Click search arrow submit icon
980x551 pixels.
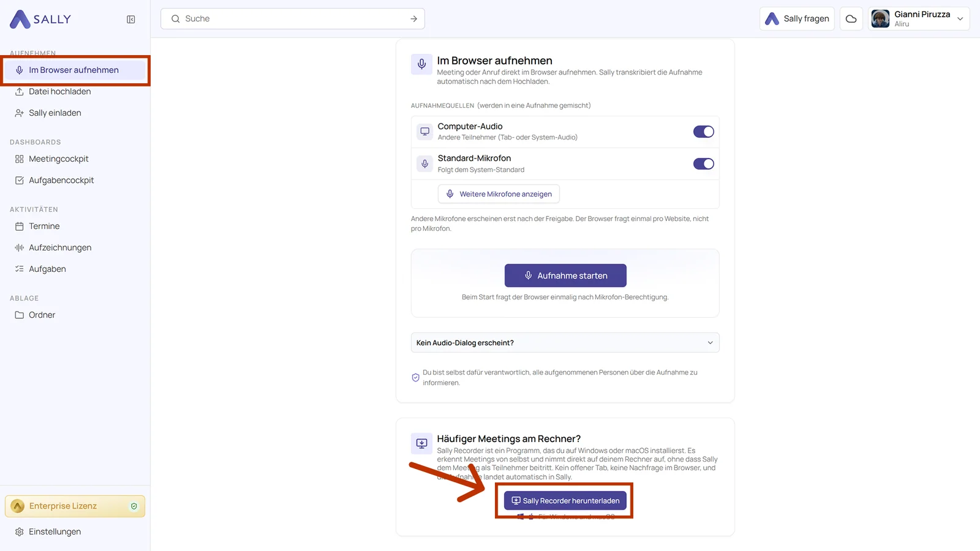pos(414,19)
